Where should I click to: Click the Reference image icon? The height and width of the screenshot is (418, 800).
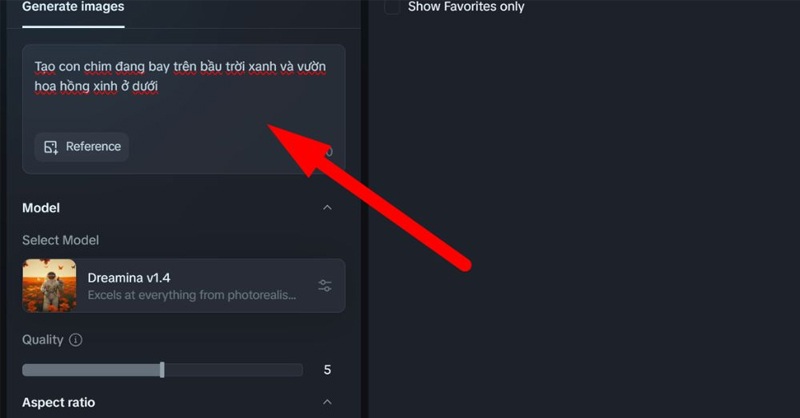[x=51, y=147]
